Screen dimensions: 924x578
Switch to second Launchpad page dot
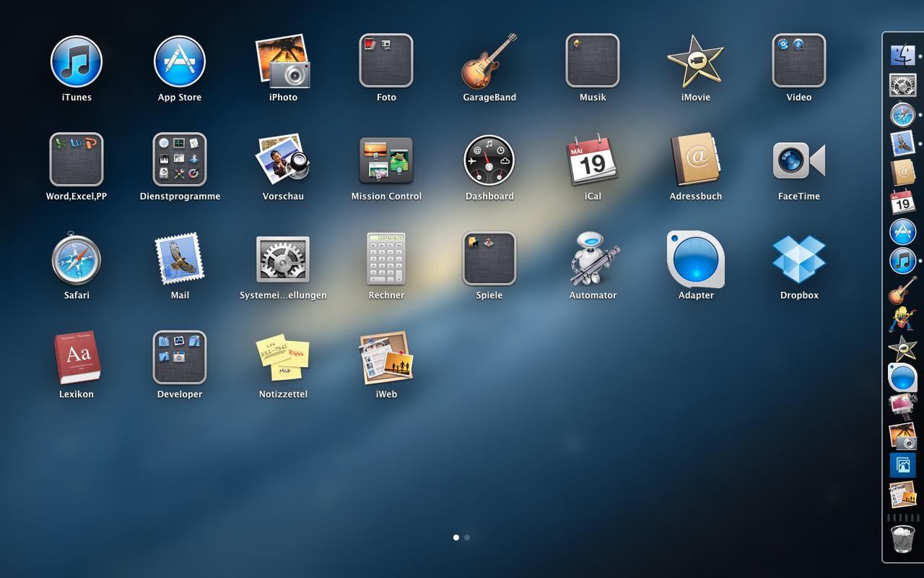467,538
